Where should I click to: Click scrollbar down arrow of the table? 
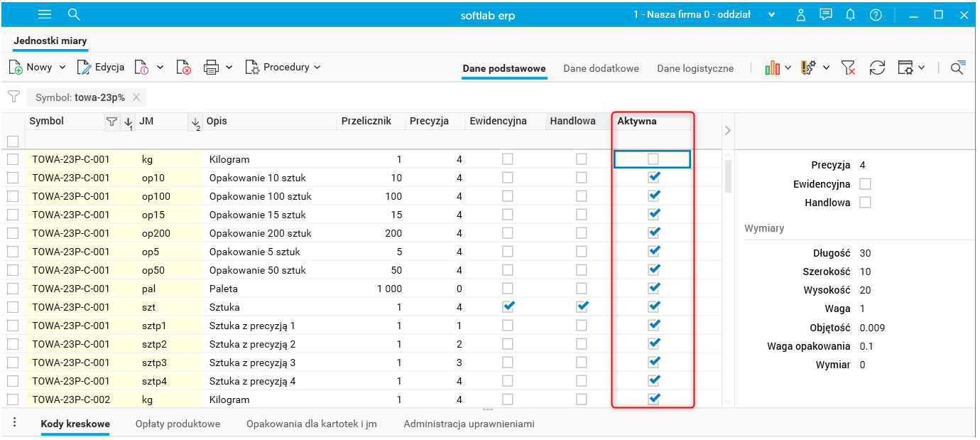click(x=728, y=402)
